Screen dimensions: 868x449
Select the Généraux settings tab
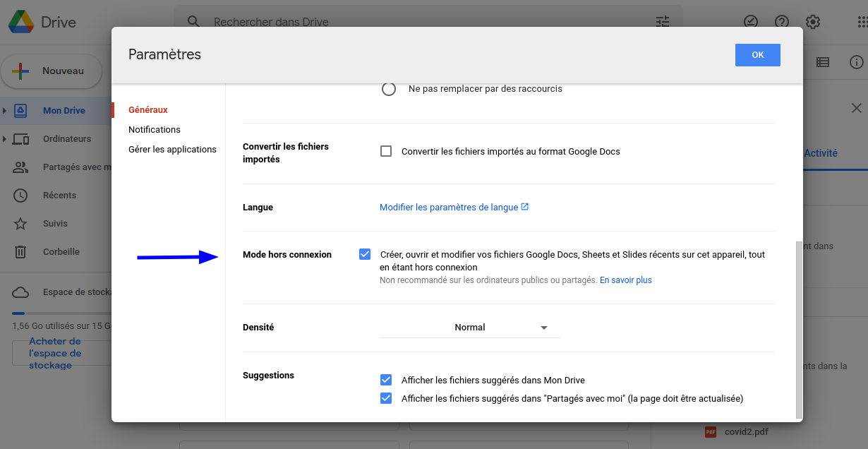click(148, 110)
